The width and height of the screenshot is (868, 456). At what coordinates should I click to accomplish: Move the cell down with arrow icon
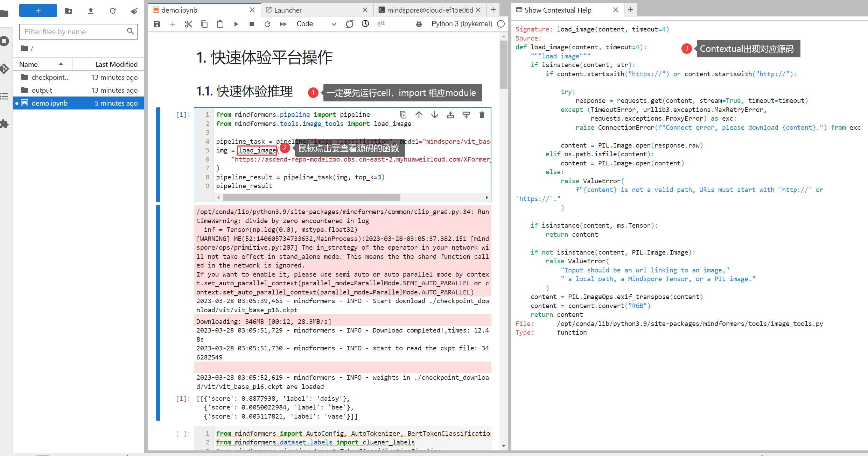(434, 115)
